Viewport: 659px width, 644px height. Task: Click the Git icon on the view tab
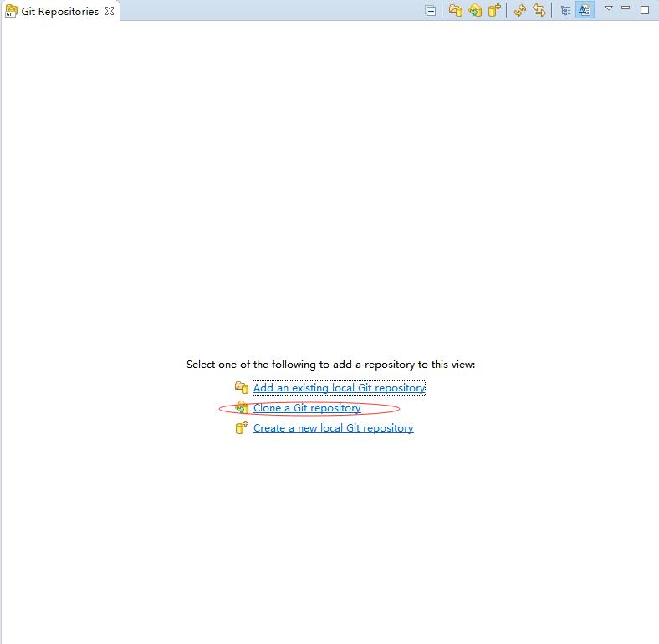click(x=11, y=12)
